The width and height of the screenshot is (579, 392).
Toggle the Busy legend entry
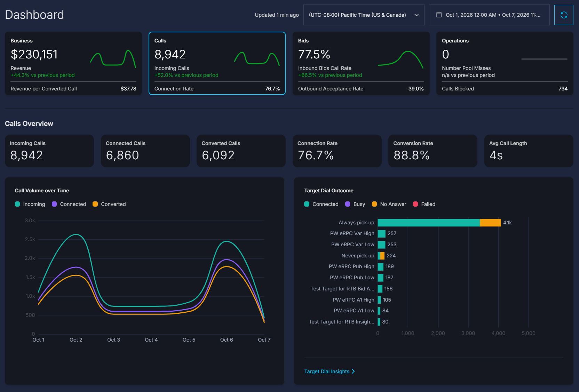(355, 204)
